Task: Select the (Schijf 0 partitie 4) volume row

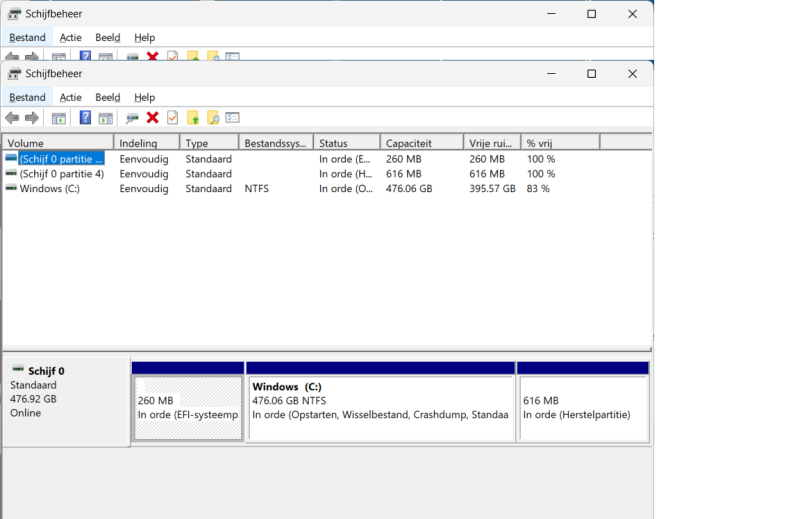Action: (61, 173)
